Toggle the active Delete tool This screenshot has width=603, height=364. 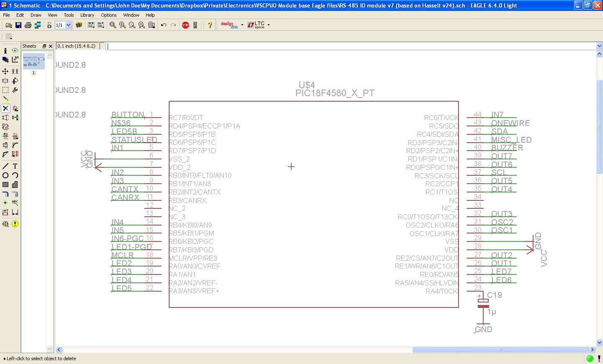(5, 108)
